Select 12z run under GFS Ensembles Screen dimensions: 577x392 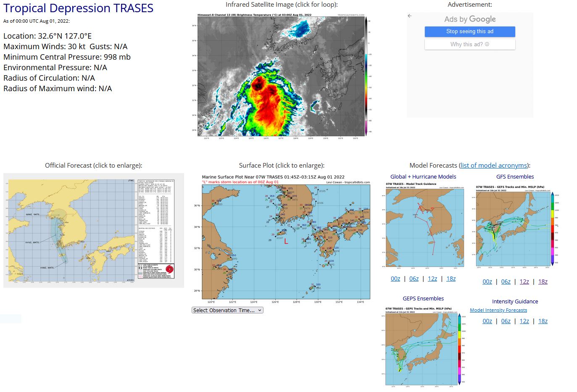click(x=524, y=282)
